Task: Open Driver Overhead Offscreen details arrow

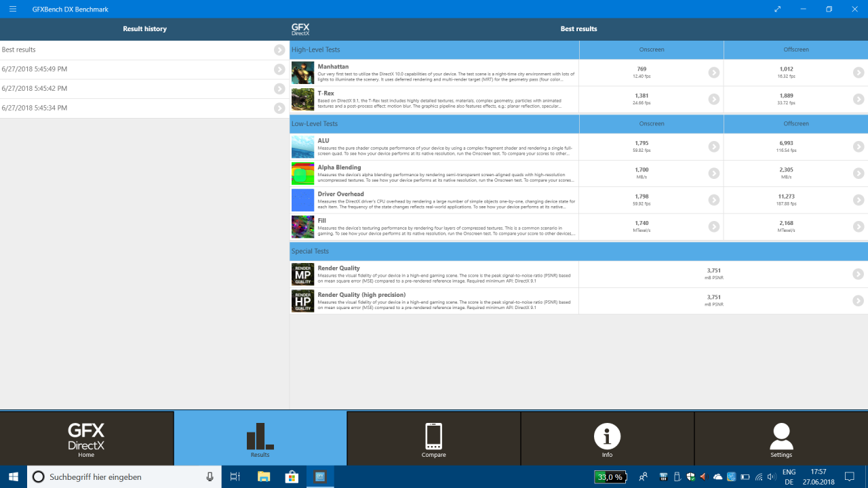Action: [x=859, y=200]
